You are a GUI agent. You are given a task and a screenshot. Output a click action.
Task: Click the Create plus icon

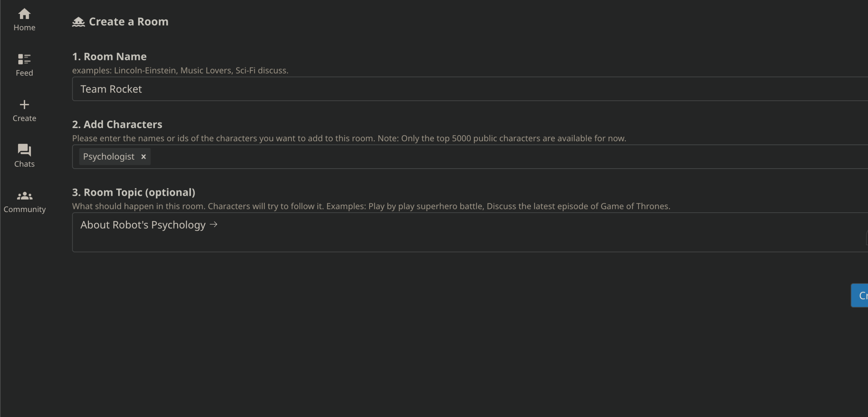click(24, 105)
